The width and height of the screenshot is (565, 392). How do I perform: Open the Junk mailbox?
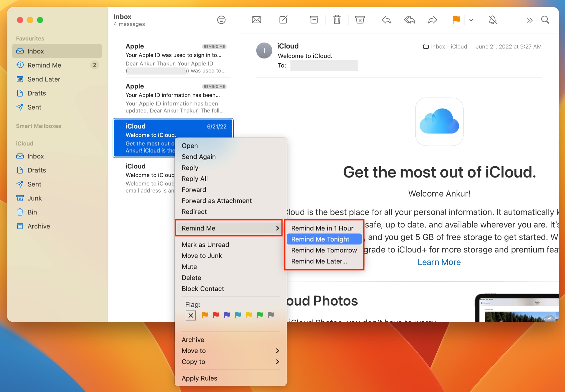[57, 198]
